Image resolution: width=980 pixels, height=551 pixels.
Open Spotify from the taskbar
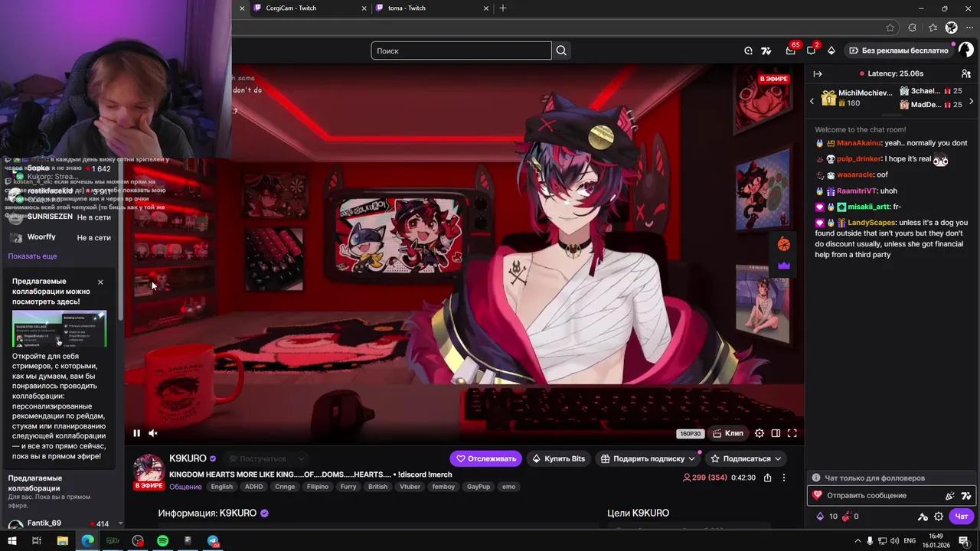(162, 541)
